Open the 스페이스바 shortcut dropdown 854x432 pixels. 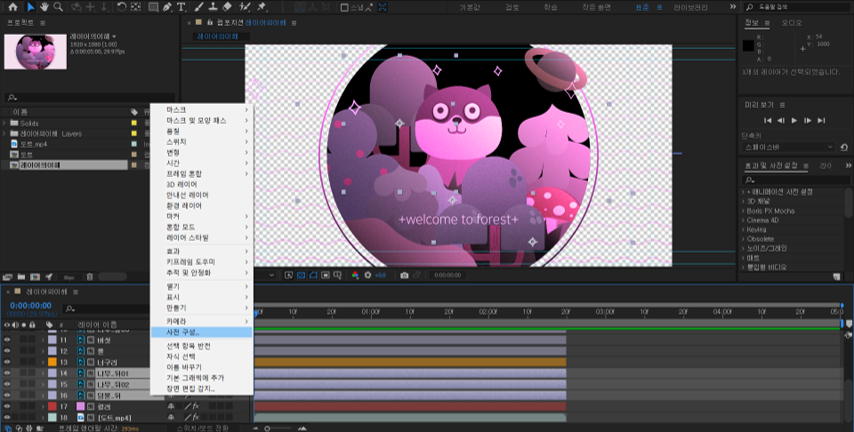pyautogui.click(x=788, y=147)
